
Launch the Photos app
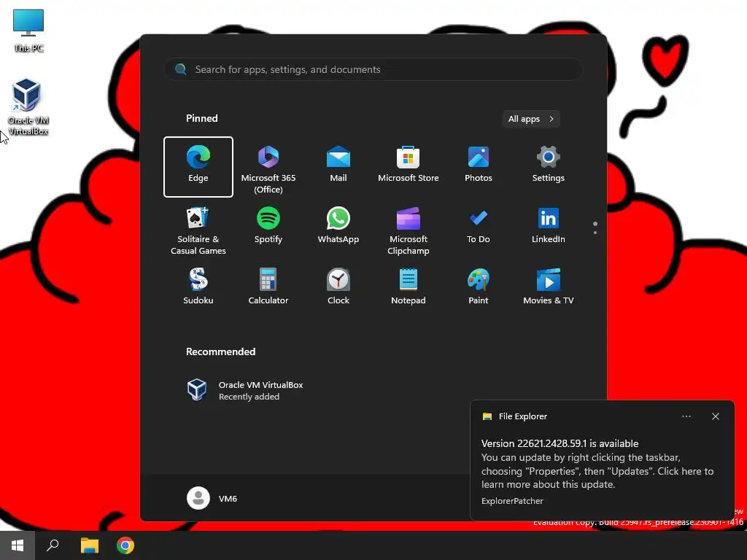click(x=479, y=167)
